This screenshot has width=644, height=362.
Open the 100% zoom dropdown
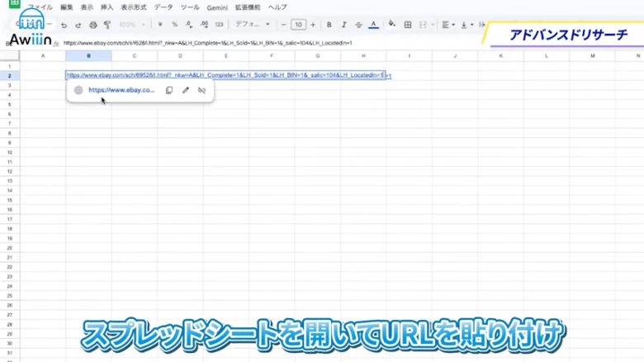click(x=132, y=25)
